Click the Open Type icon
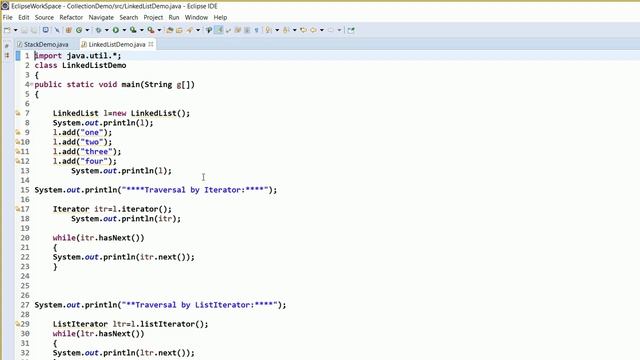640x360 pixels. 170,30
